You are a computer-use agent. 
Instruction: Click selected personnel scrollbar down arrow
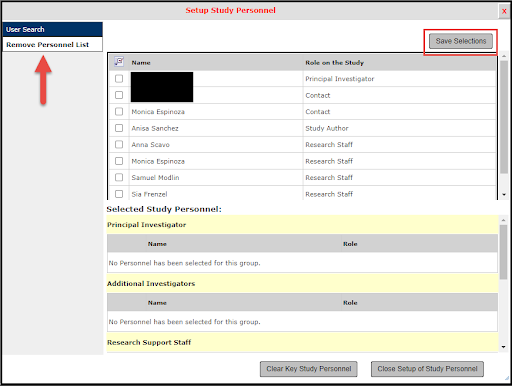point(503,347)
